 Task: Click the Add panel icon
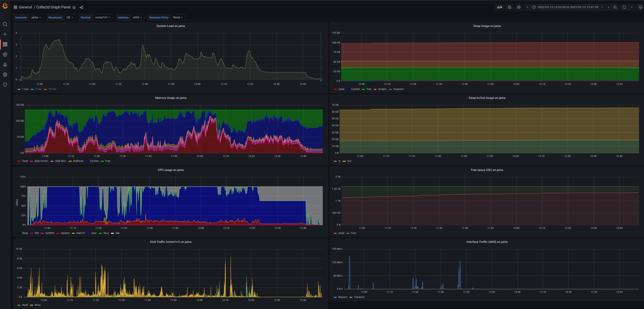click(x=499, y=7)
